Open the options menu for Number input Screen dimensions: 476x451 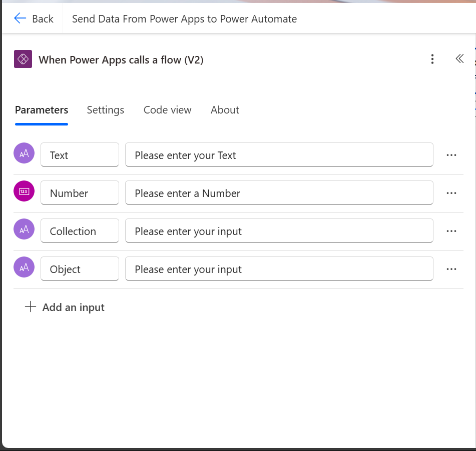click(451, 193)
